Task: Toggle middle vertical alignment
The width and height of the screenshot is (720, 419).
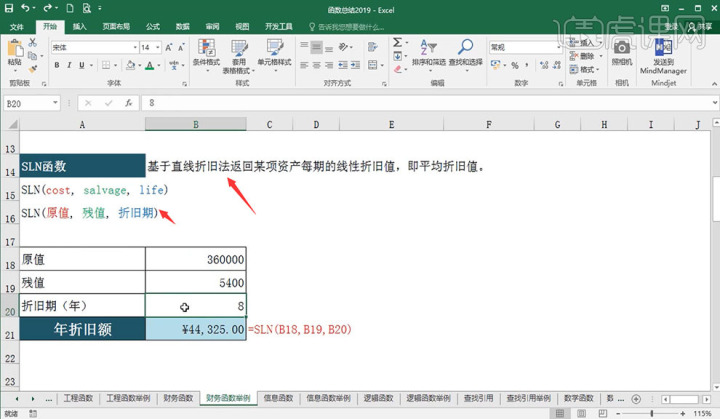Action: [316, 47]
